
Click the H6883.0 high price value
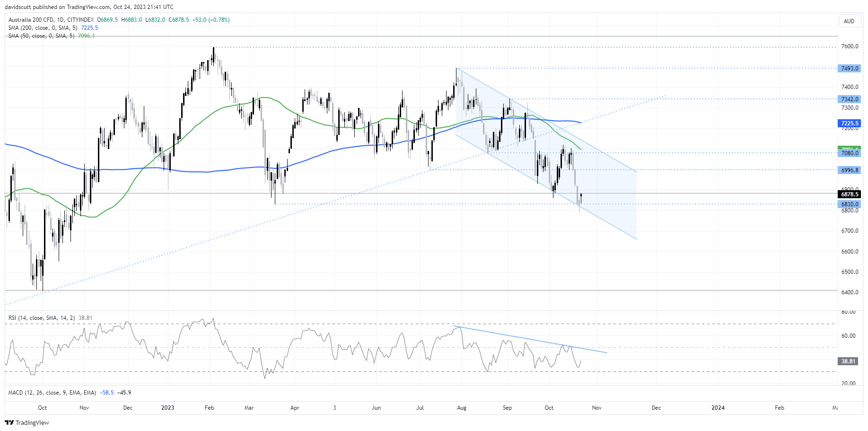point(132,20)
